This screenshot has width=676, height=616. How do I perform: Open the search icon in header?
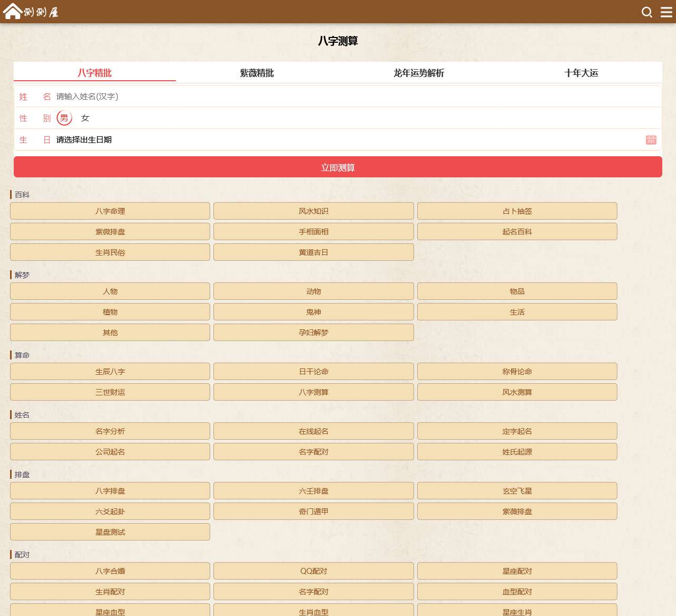point(647,12)
